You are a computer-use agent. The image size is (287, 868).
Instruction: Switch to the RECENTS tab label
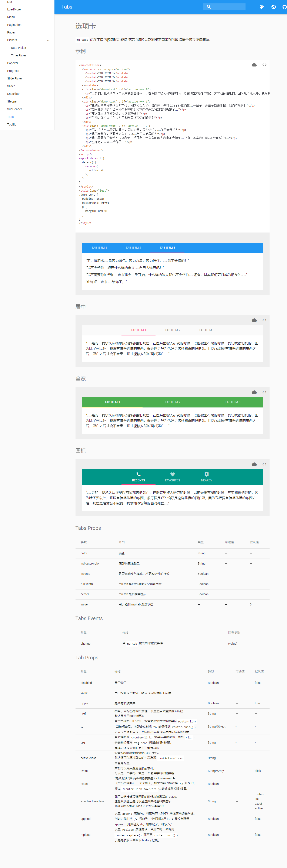(138, 481)
